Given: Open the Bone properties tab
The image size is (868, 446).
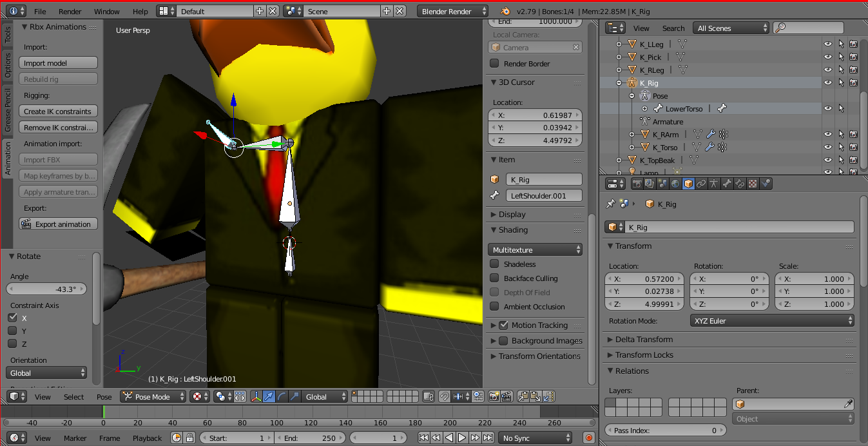Looking at the screenshot, I should coord(726,184).
